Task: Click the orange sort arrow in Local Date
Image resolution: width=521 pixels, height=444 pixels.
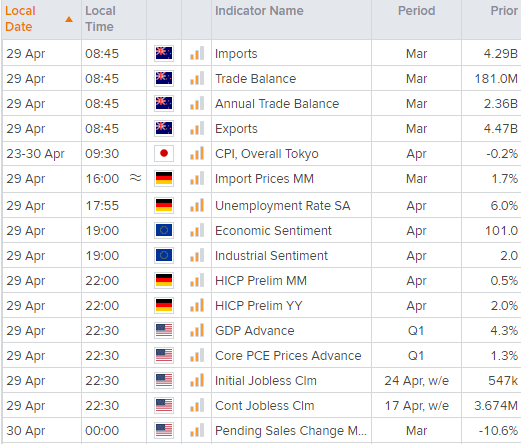Action: pyautogui.click(x=69, y=19)
